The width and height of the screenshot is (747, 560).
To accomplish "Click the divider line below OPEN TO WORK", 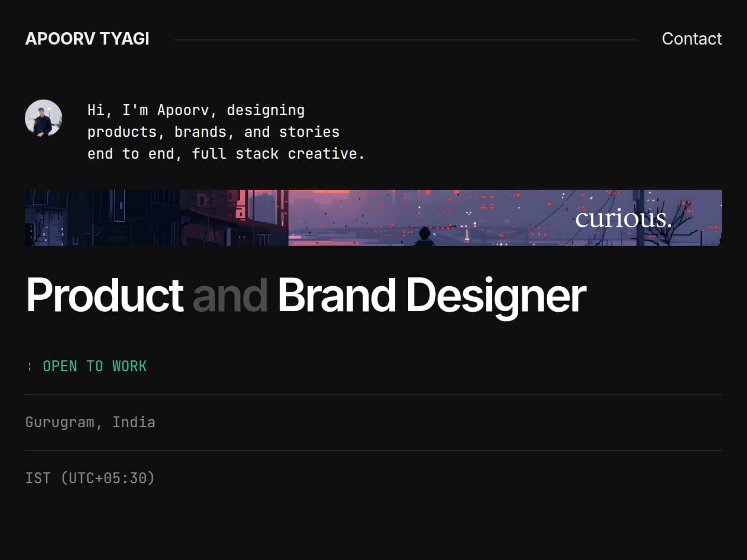I will tap(374, 395).
